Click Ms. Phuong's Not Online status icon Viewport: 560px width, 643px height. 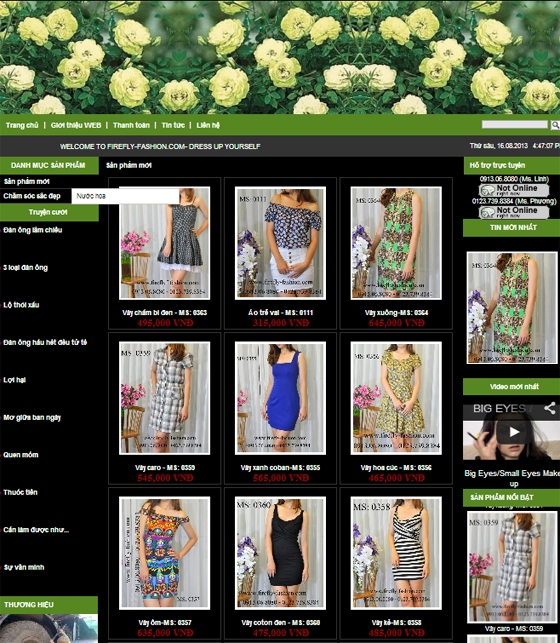pos(514,212)
